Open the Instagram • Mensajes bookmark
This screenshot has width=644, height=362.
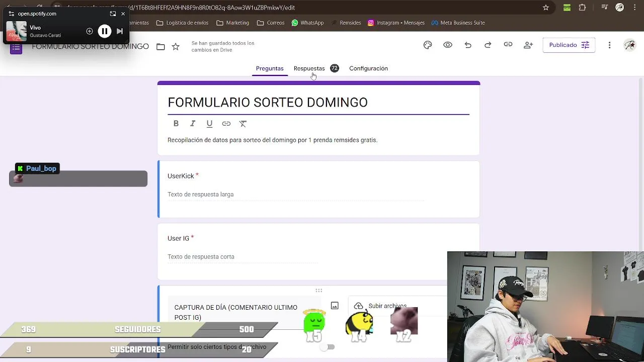click(x=396, y=23)
